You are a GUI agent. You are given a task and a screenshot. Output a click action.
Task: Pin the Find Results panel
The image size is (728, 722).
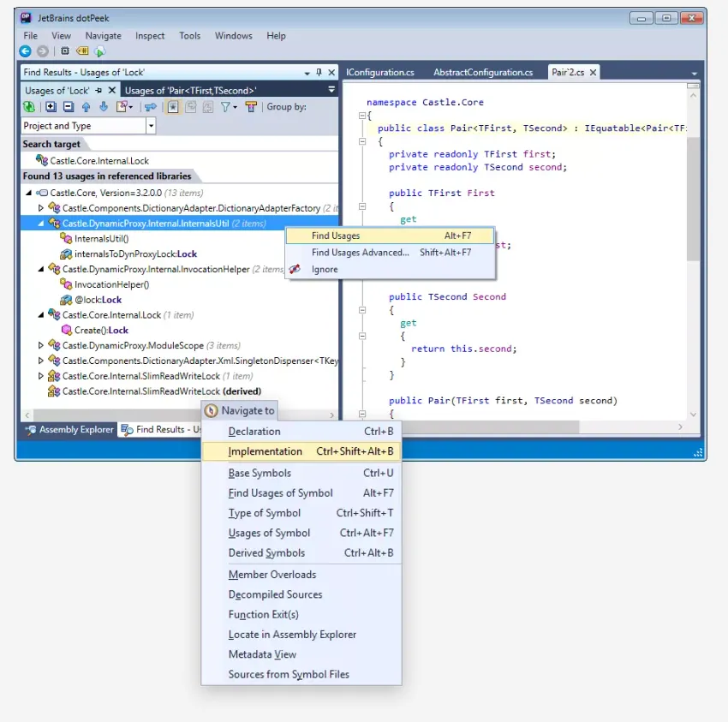coord(319,73)
